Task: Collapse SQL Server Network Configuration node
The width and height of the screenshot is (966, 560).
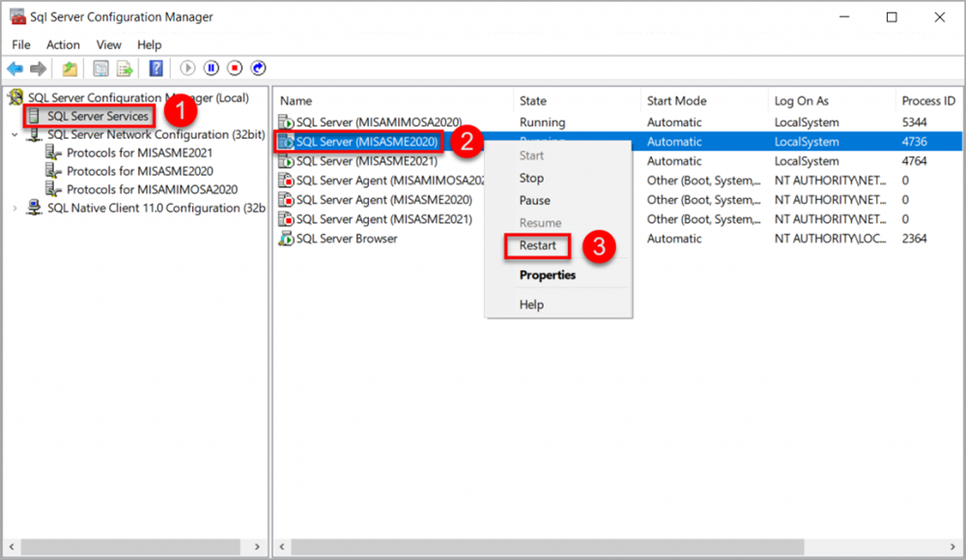Action: pos(14,135)
